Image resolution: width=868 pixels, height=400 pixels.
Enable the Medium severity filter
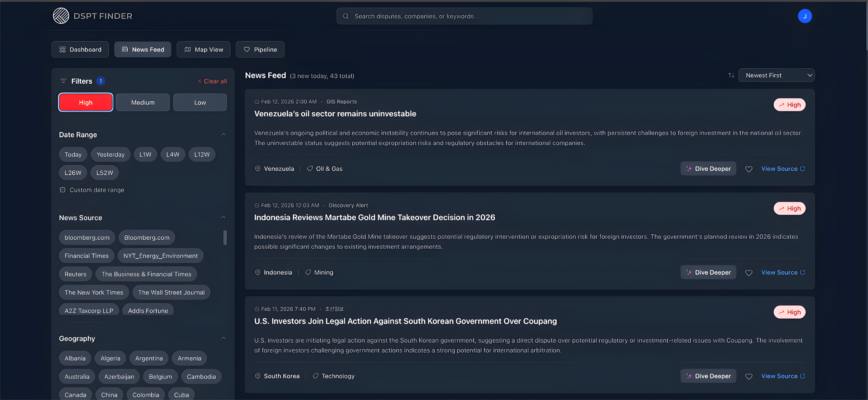(x=142, y=102)
